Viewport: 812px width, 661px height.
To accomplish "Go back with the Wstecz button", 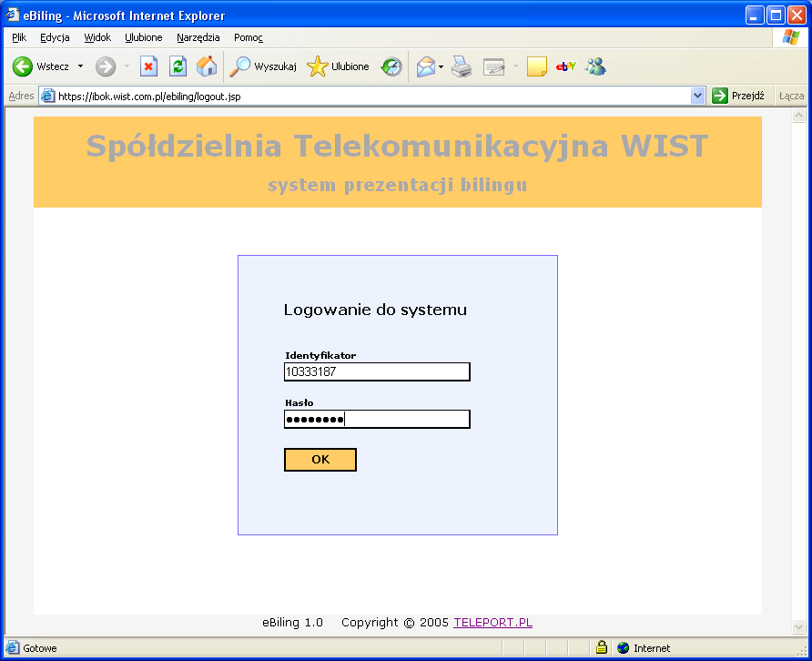I will pos(40,66).
